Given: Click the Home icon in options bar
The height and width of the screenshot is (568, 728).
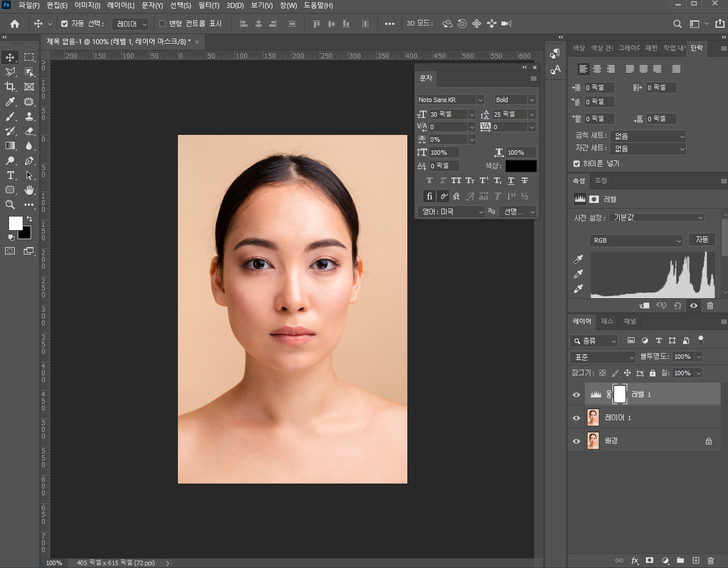Looking at the screenshot, I should click(15, 24).
